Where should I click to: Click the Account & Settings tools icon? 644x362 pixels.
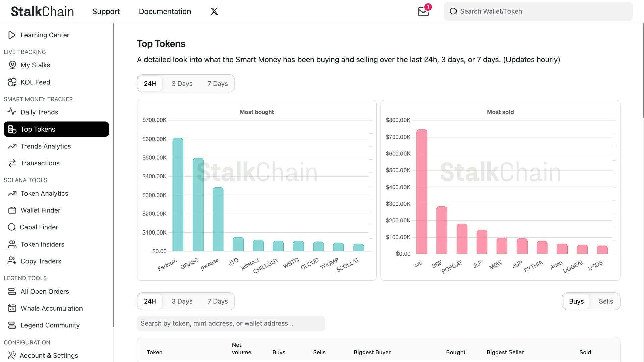pos(12,355)
